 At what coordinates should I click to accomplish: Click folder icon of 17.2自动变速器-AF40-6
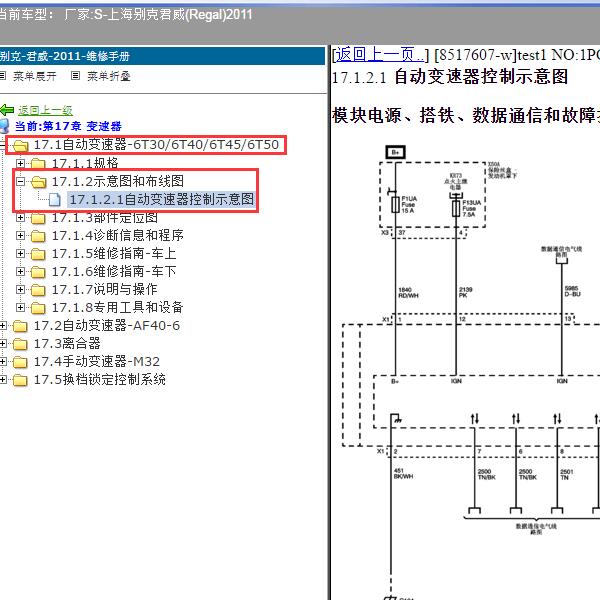[x=20, y=326]
